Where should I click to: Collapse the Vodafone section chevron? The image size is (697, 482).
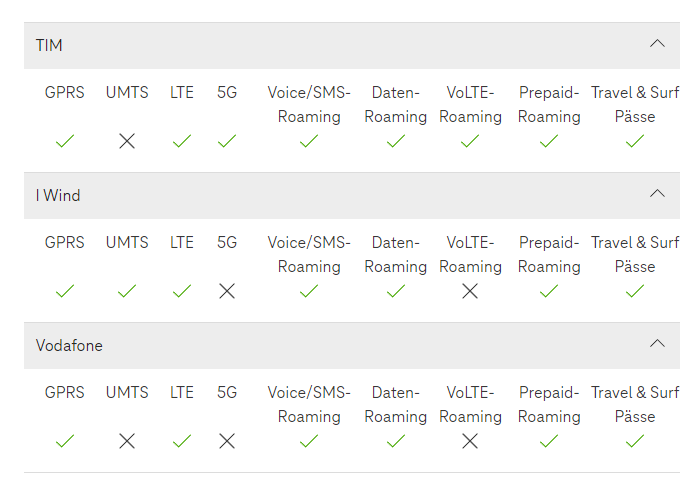(657, 344)
